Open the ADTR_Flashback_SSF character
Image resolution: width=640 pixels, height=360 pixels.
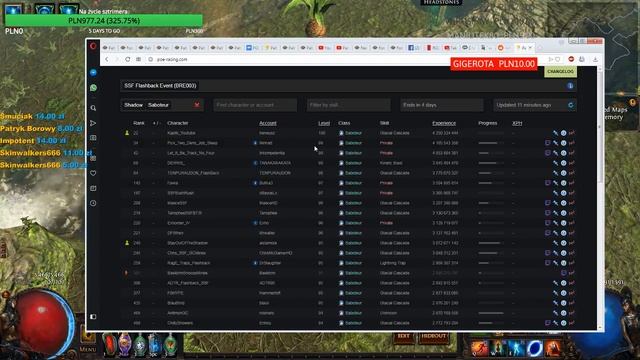tap(188, 283)
